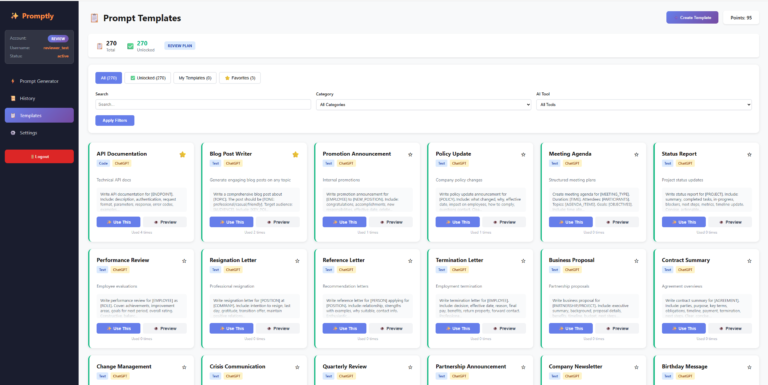Use the Promotion Announcement template
The height and width of the screenshot is (385, 768).
tap(344, 222)
